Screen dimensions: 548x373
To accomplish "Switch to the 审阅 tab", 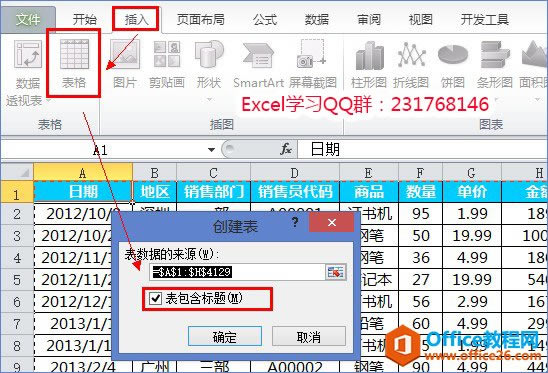I will click(x=369, y=19).
